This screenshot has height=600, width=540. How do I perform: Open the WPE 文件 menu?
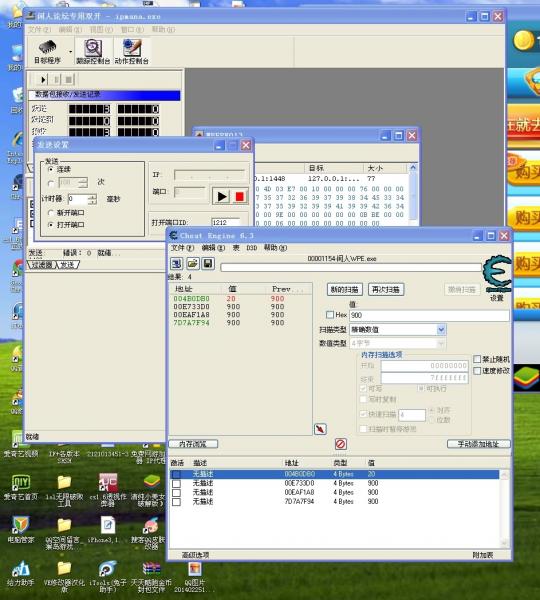pyautogui.click(x=39, y=29)
